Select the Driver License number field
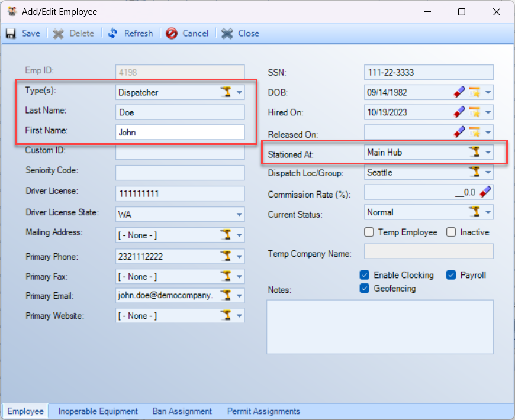The width and height of the screenshot is (515, 420). click(180, 193)
